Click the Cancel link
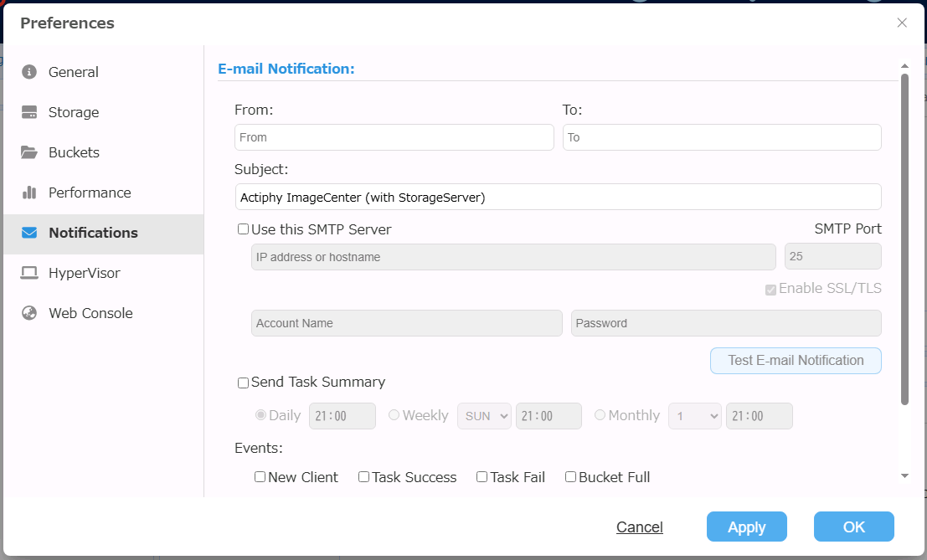Image resolution: width=927 pixels, height=560 pixels. (x=640, y=527)
